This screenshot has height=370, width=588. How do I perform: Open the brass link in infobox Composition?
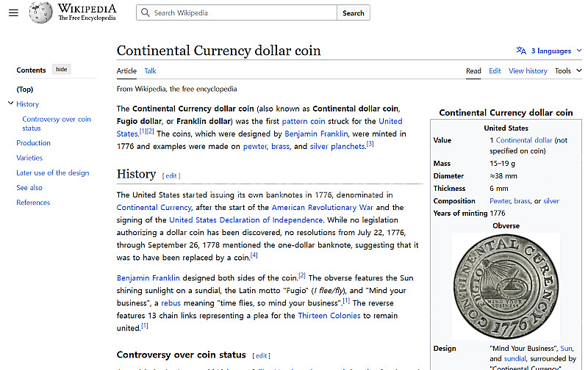click(x=522, y=201)
